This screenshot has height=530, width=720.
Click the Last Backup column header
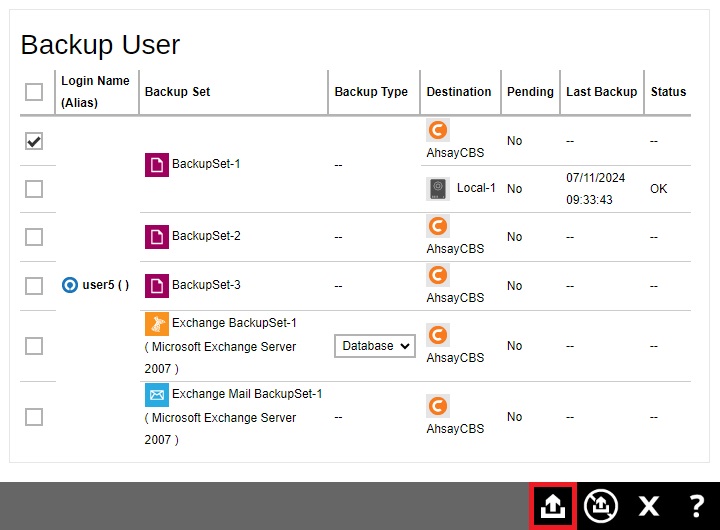pos(601,92)
